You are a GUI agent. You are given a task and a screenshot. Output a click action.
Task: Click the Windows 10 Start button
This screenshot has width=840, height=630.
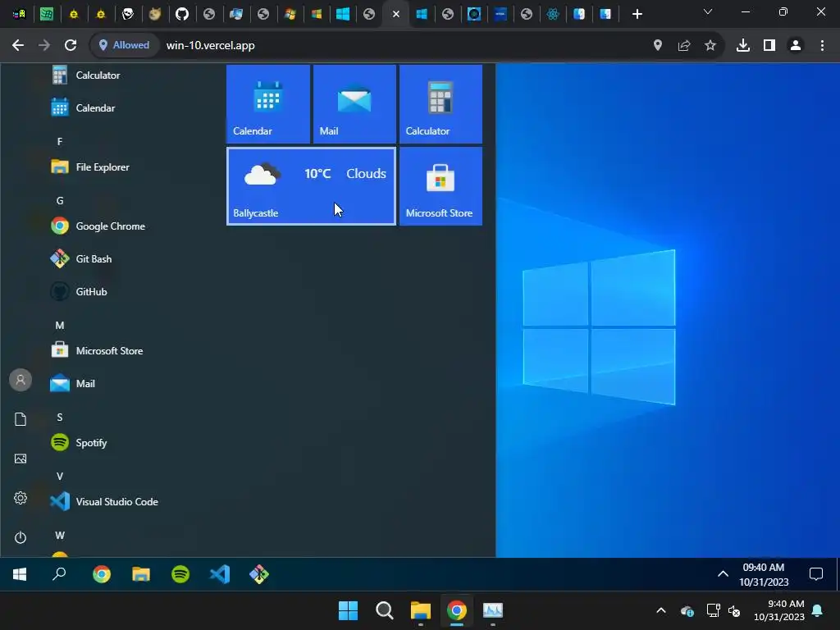(20, 574)
